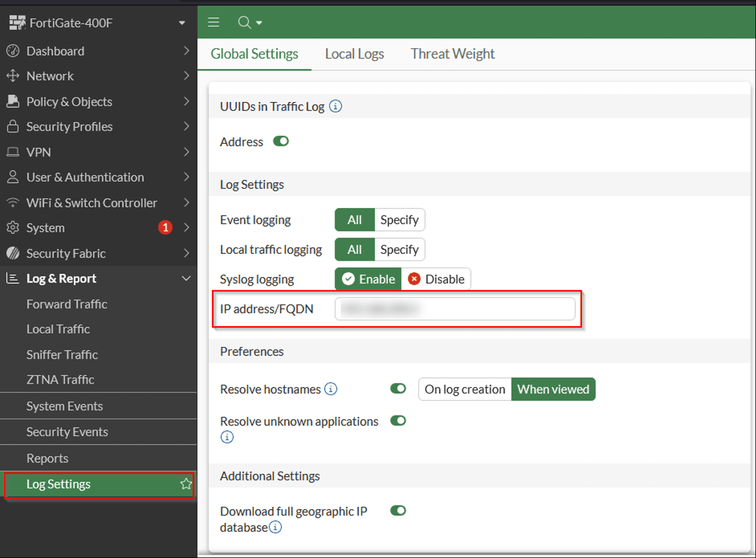Image resolution: width=756 pixels, height=558 pixels.
Task: Toggle Download full geographic IP database
Action: coord(398,510)
